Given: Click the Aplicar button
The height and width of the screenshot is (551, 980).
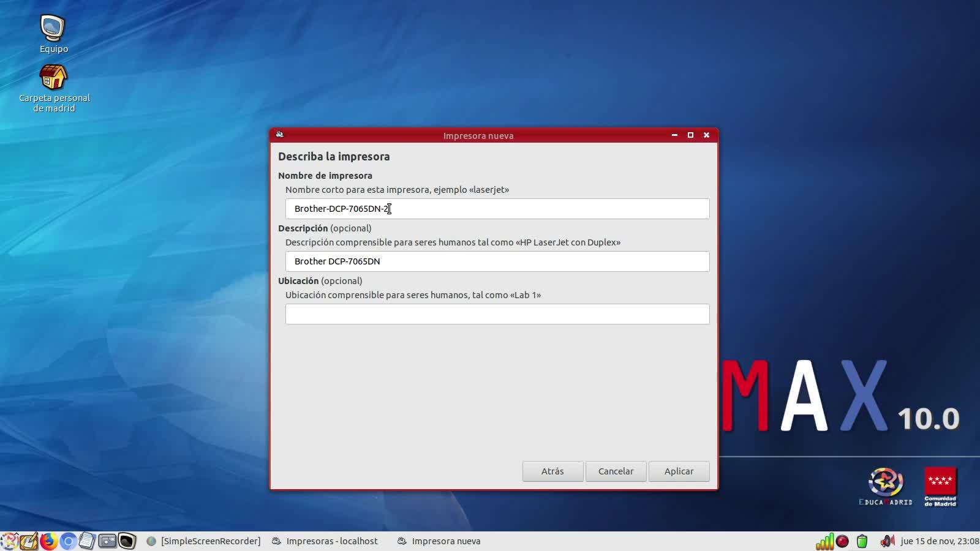Looking at the screenshot, I should (x=679, y=471).
